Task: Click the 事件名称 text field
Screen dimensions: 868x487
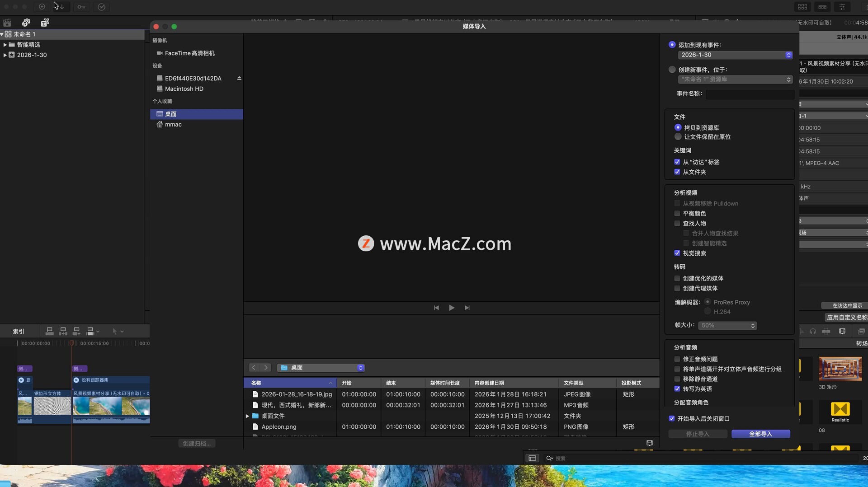Action: [x=750, y=94]
